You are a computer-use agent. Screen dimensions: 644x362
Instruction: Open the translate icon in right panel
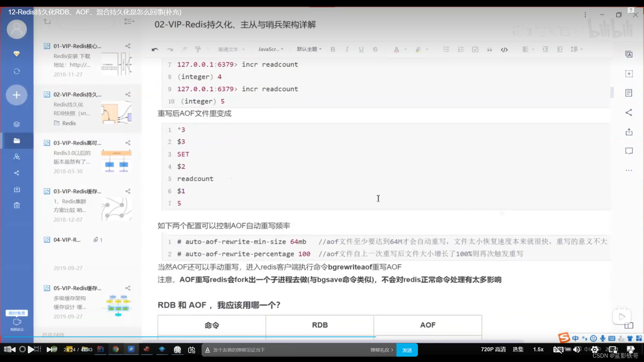tap(629, 54)
